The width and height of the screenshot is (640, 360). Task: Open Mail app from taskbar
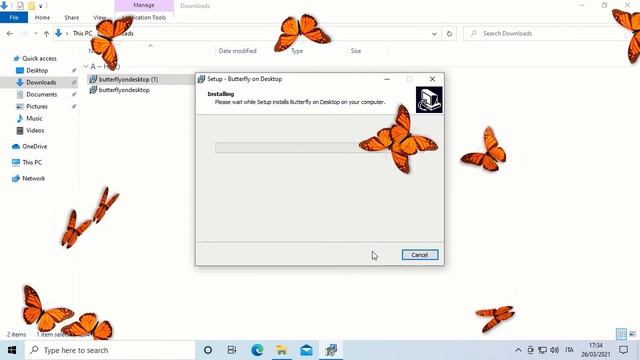point(306,350)
